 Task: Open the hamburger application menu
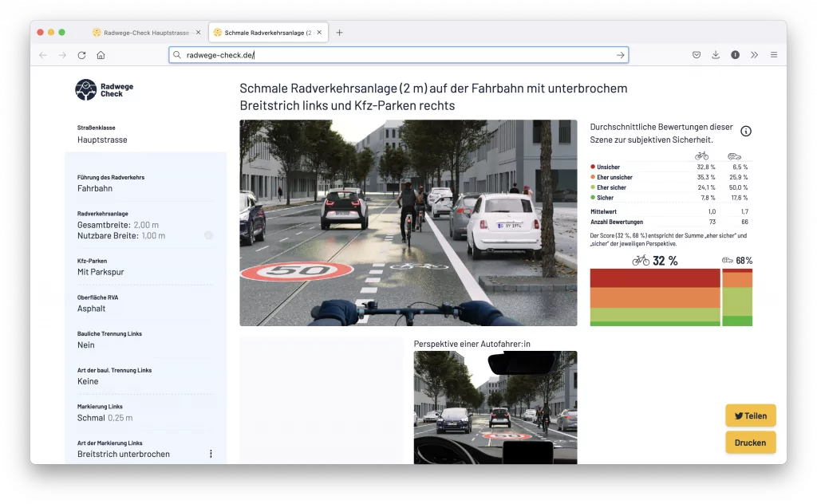tap(773, 55)
